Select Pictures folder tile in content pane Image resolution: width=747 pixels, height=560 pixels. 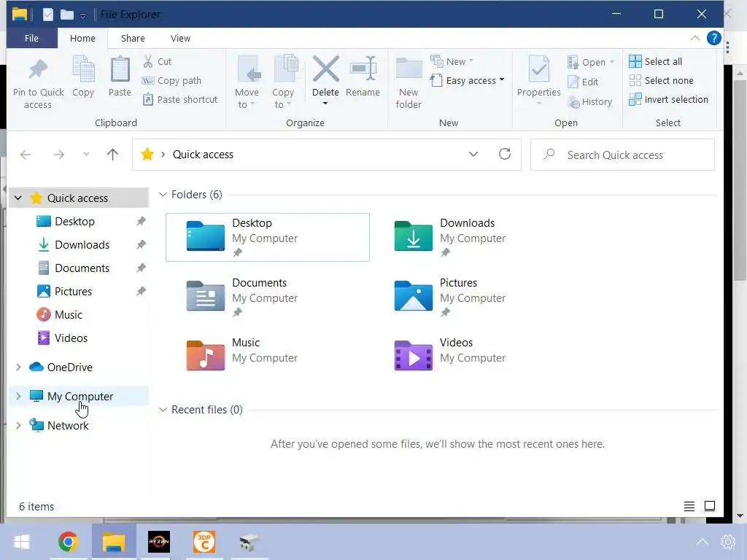476,297
